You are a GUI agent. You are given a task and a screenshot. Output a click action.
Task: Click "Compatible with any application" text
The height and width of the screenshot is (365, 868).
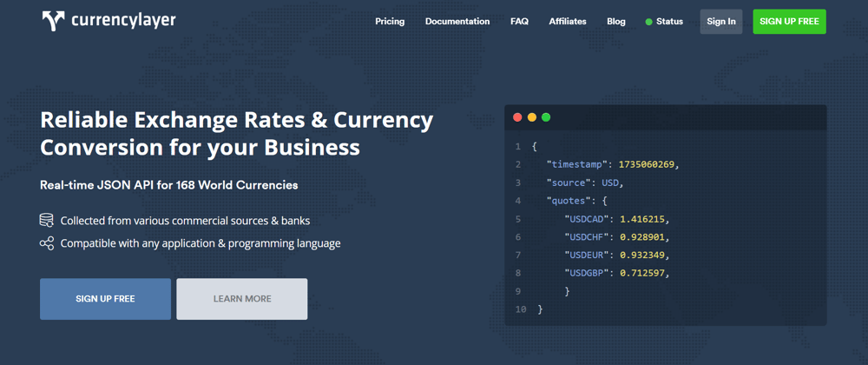[201, 243]
